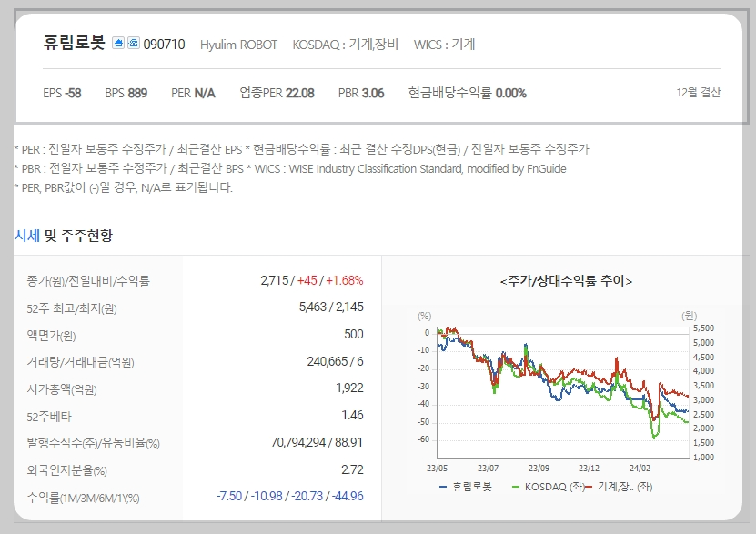Select the closing price 2,715
Screen dimensions: 756x534
click(x=275, y=280)
